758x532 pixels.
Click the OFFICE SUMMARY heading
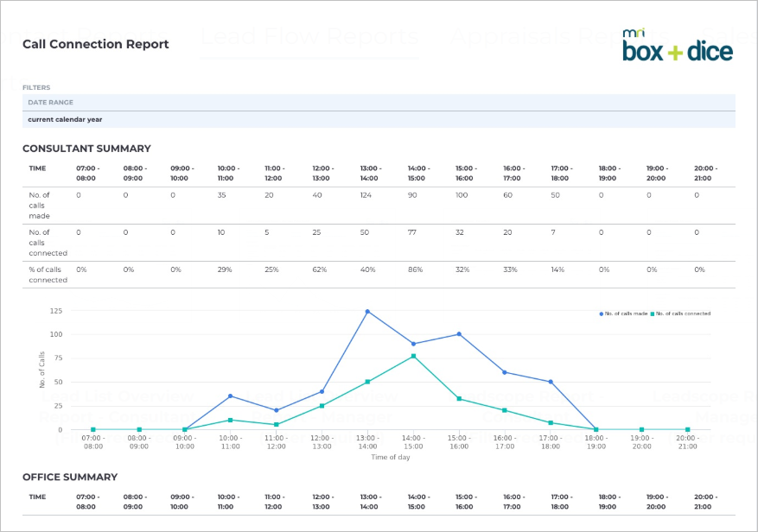[70, 478]
